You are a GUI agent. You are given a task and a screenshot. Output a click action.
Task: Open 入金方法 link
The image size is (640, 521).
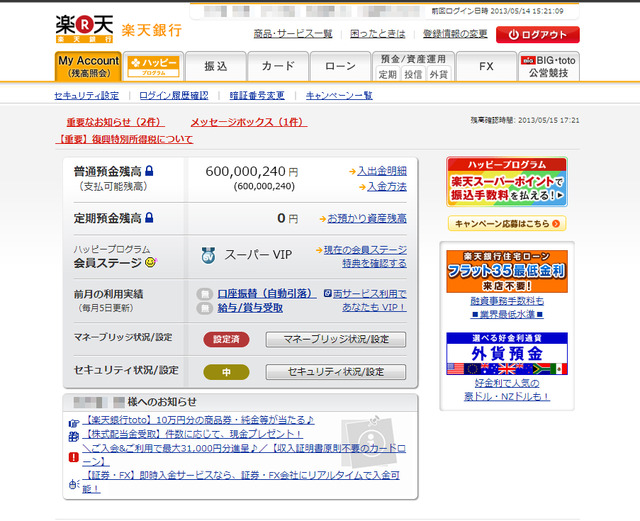coord(387,187)
